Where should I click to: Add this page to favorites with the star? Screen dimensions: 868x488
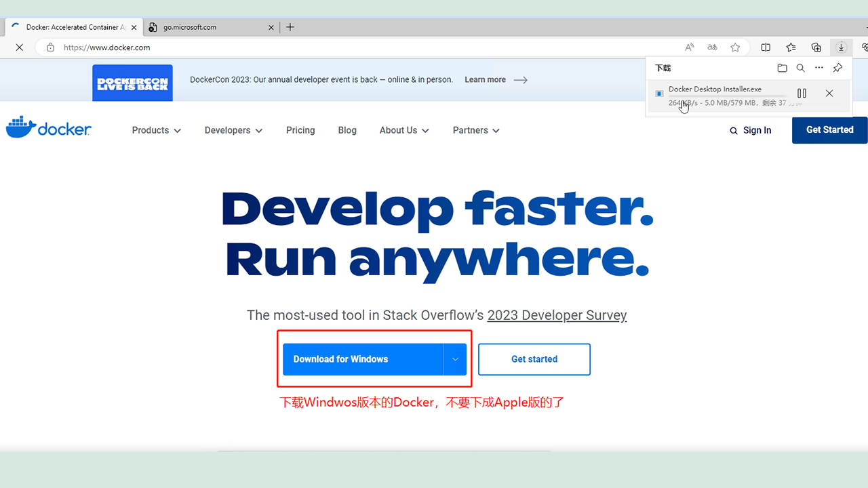(735, 47)
